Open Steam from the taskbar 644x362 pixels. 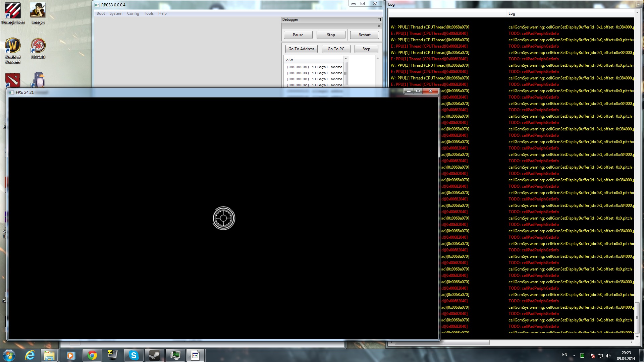pos(154,355)
